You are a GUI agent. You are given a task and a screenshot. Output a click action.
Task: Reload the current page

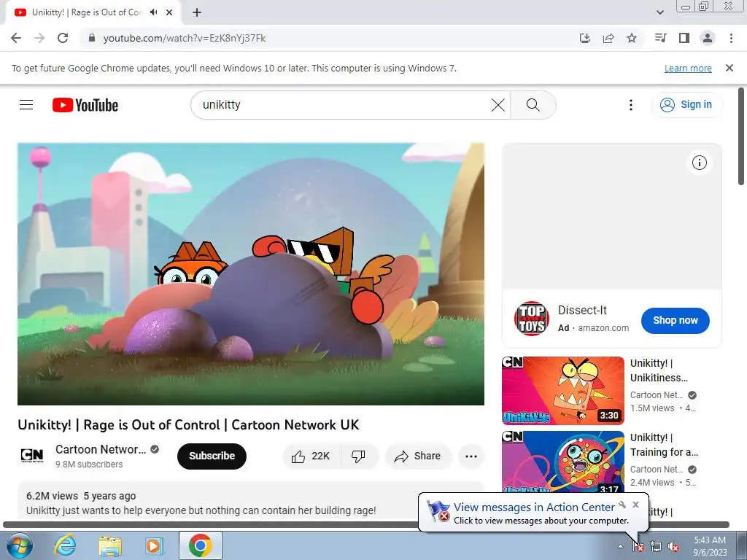point(63,38)
